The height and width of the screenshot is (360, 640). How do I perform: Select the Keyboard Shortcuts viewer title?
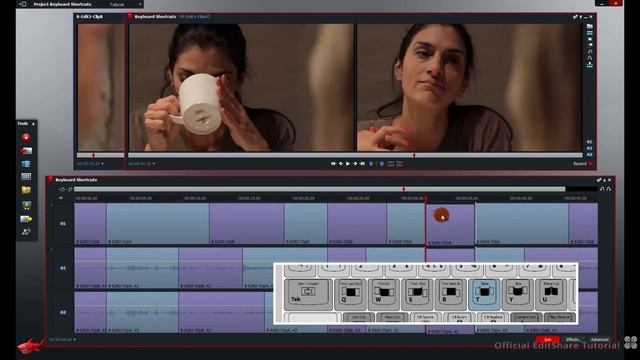point(155,17)
